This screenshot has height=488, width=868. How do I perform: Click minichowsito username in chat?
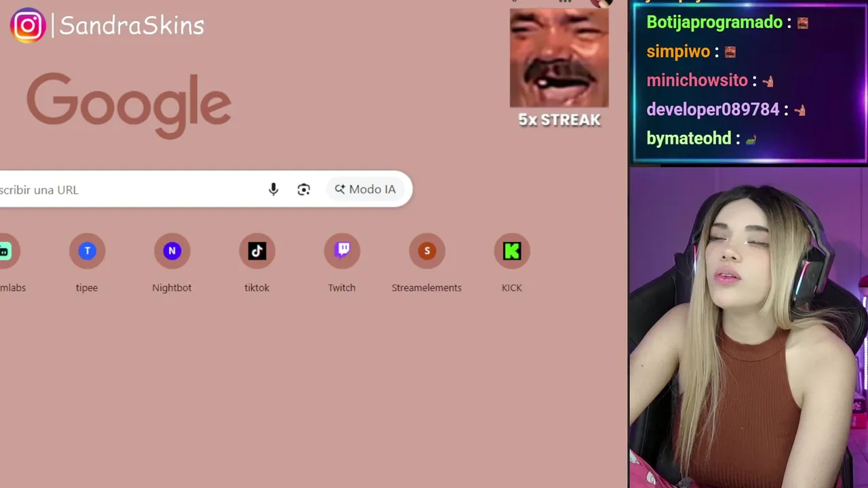pyautogui.click(x=697, y=81)
